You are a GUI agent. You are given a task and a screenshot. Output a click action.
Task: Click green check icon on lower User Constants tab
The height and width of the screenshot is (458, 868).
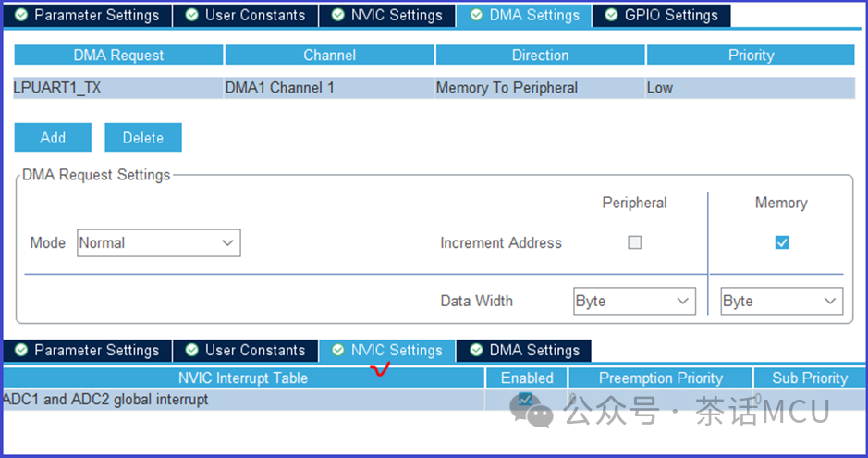pos(192,350)
